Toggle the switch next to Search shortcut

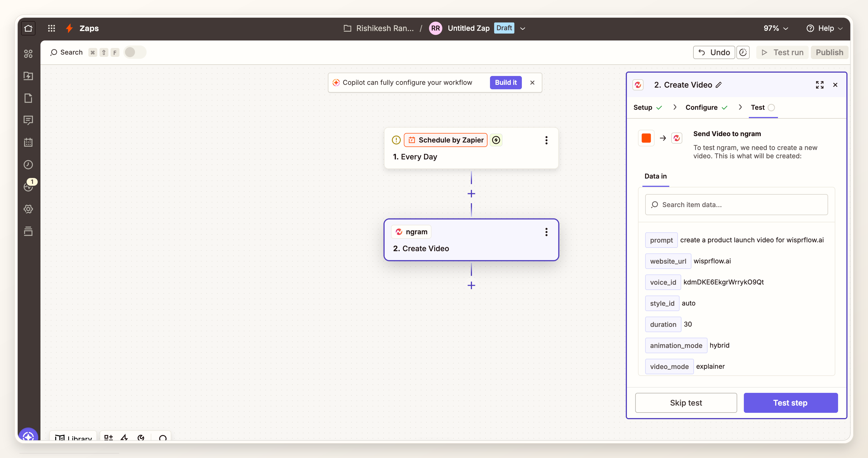pos(134,52)
